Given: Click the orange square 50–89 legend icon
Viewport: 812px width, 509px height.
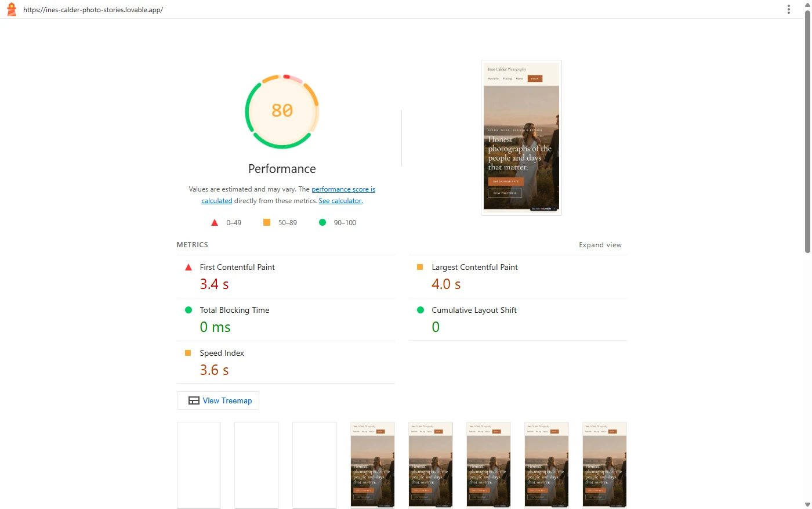Looking at the screenshot, I should click(x=267, y=222).
